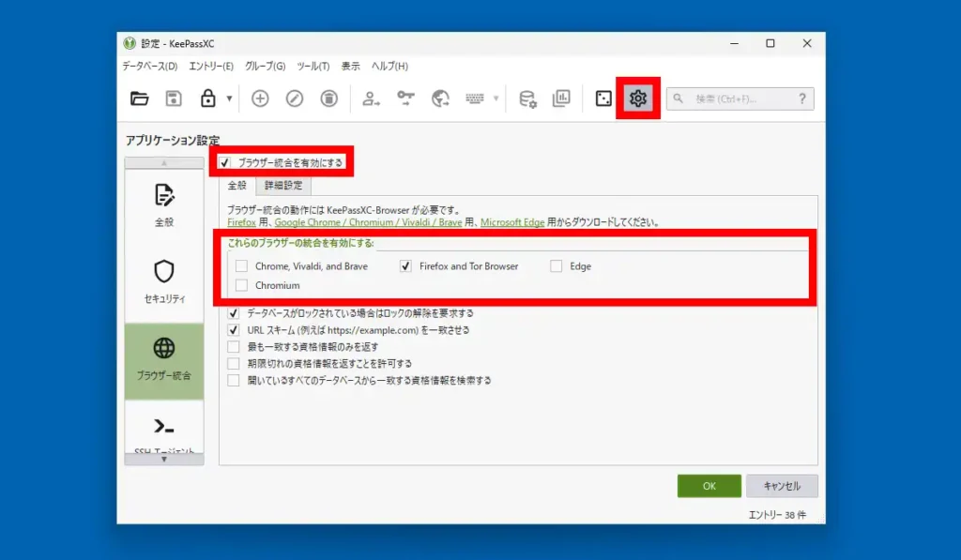Open the Microsoft Edge download link
This screenshot has width=961, height=560.
pyautogui.click(x=512, y=222)
